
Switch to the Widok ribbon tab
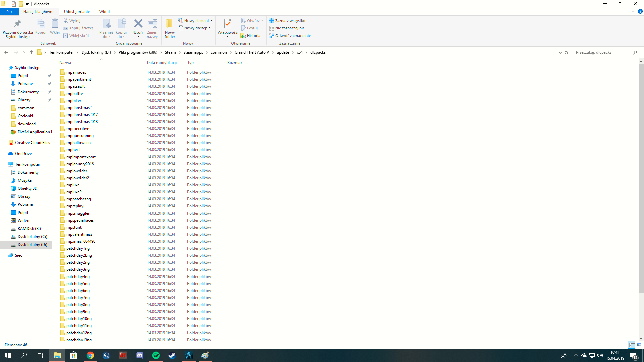[x=105, y=11]
